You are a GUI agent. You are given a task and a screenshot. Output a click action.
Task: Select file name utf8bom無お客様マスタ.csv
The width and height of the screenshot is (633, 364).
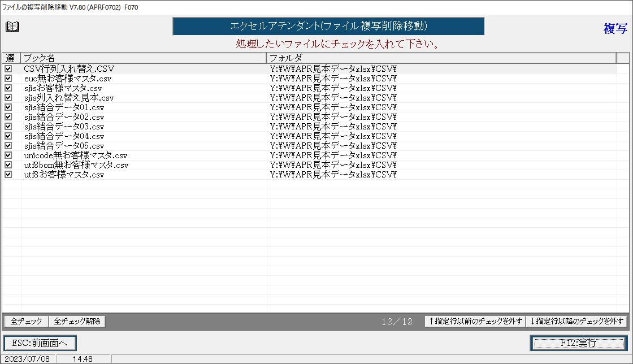(76, 165)
